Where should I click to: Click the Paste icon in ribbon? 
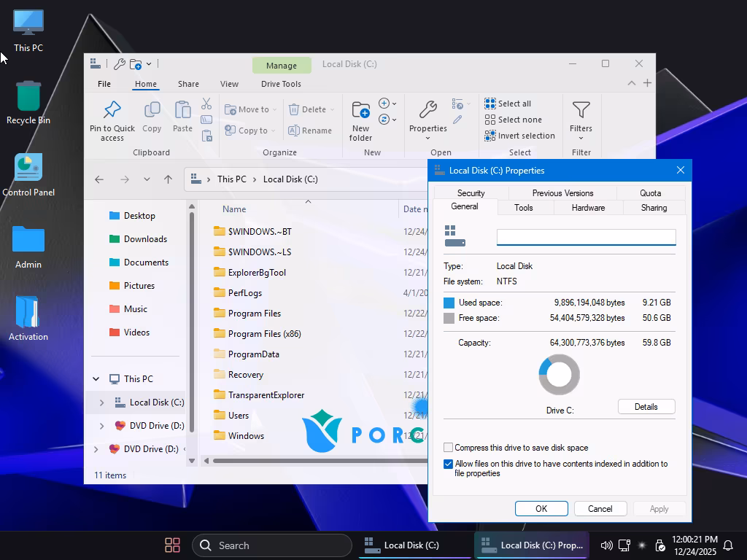click(x=182, y=110)
